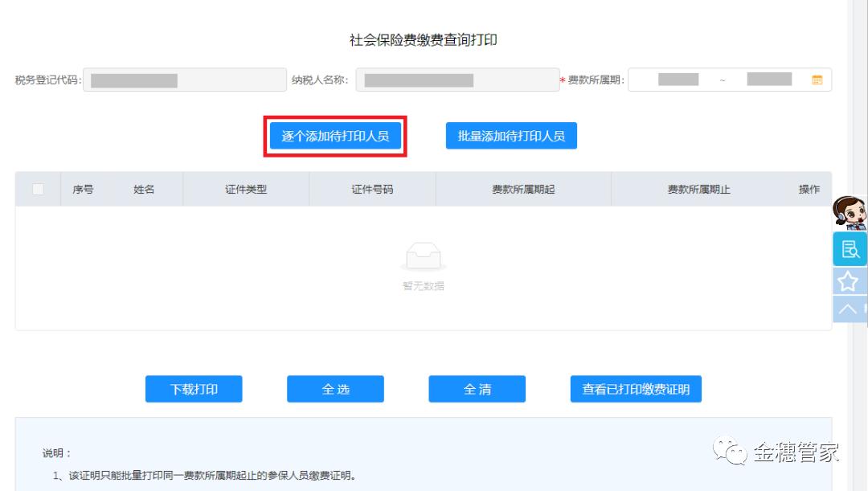The image size is (868, 491).
Task: Click the customer service assistant avatar
Action: coord(850,213)
